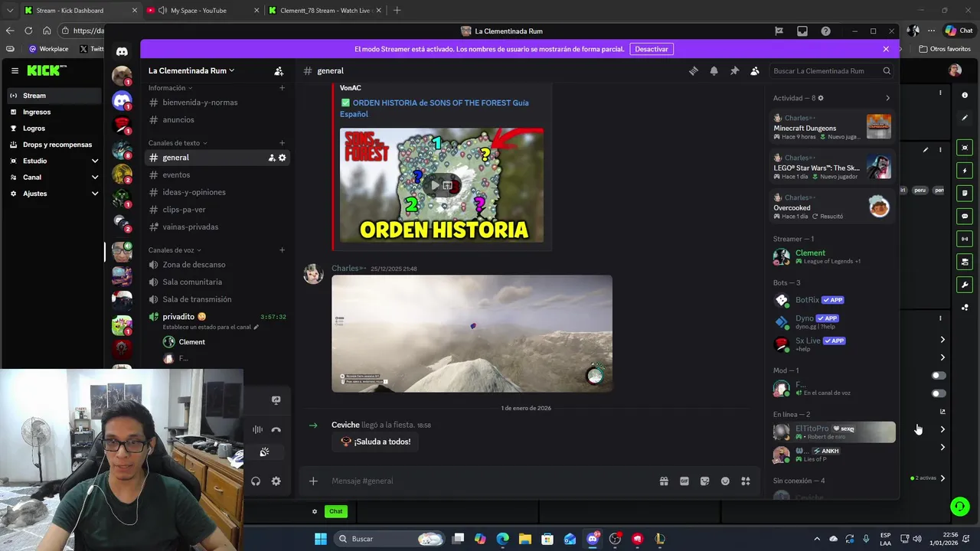Open GIF picker in message bar
This screenshot has width=980, height=551.
684,481
